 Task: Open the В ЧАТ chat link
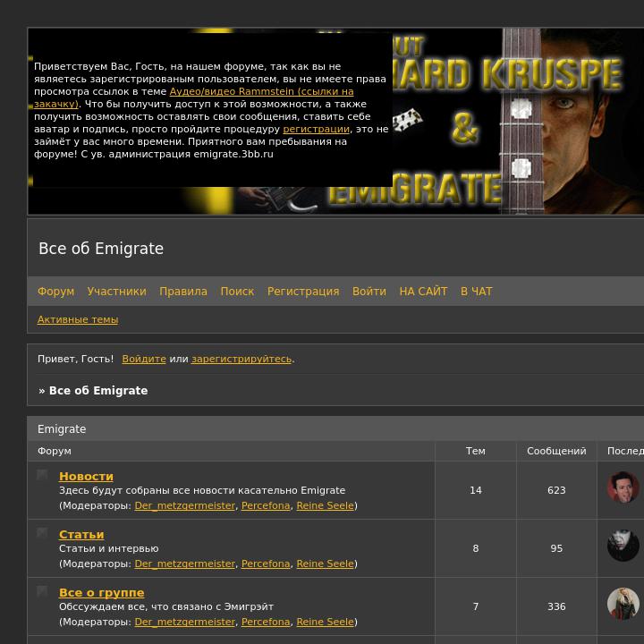[476, 292]
